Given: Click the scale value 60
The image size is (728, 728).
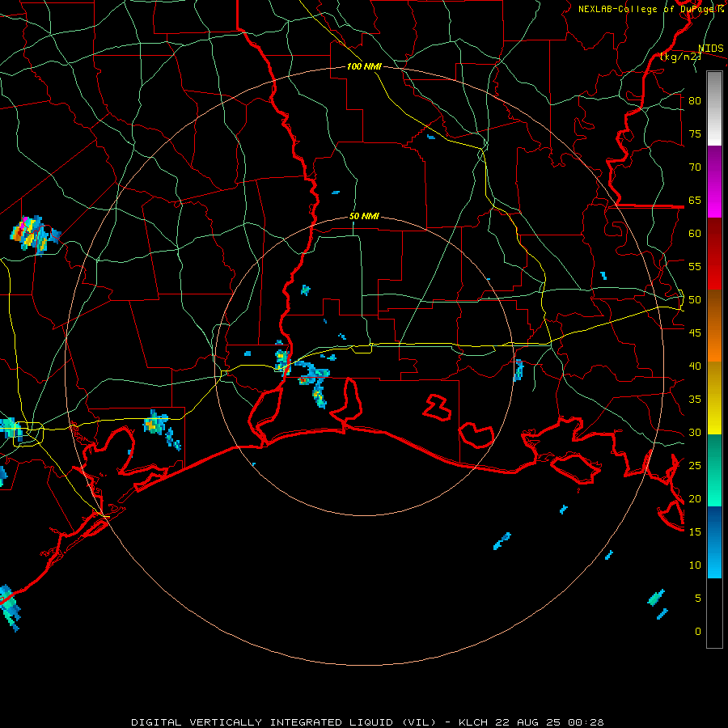Looking at the screenshot, I should pos(695,234).
